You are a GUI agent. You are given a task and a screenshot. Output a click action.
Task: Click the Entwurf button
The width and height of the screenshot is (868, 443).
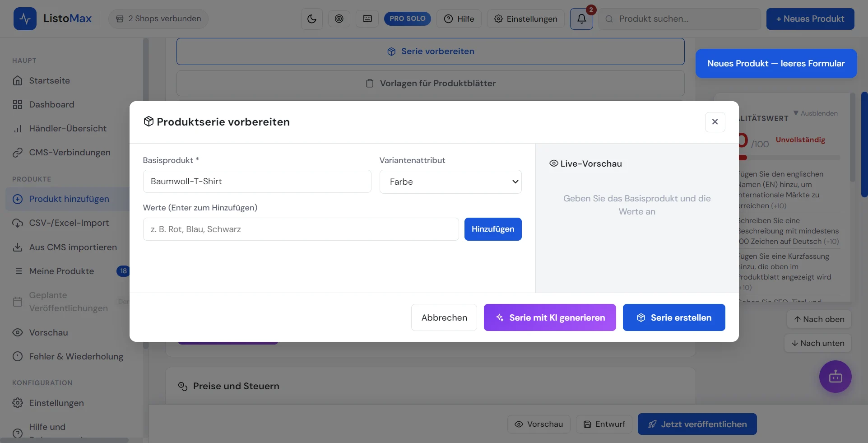(604, 424)
